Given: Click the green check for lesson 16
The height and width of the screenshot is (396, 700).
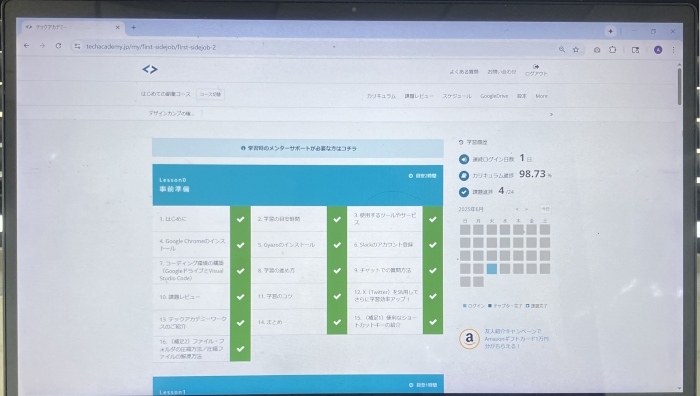Looking at the screenshot, I should tap(240, 348).
